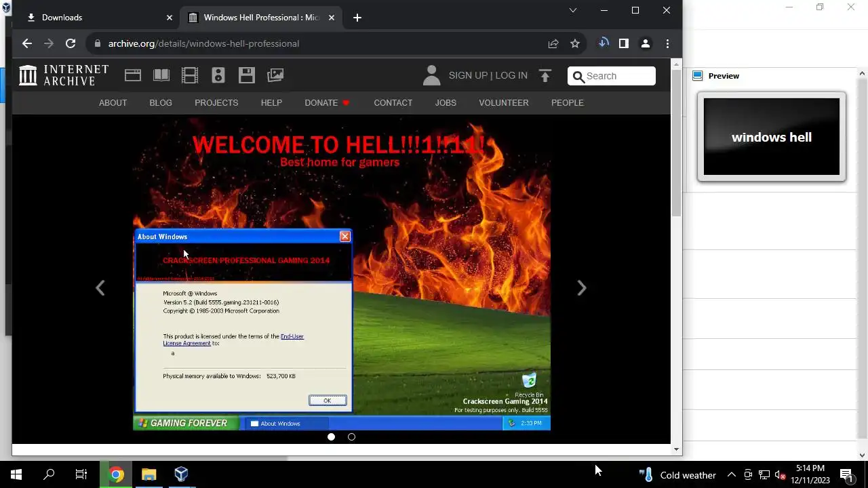
Task: Close the Downloads tab
Action: 169,18
